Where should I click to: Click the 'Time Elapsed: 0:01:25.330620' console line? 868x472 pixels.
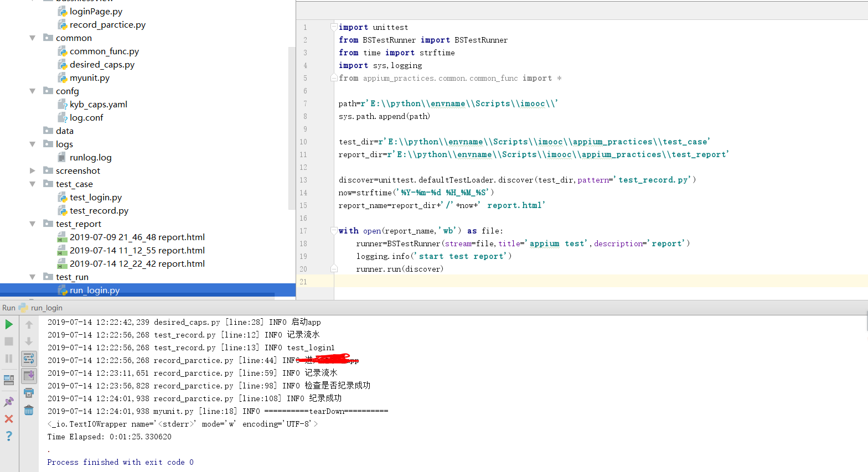(110, 437)
